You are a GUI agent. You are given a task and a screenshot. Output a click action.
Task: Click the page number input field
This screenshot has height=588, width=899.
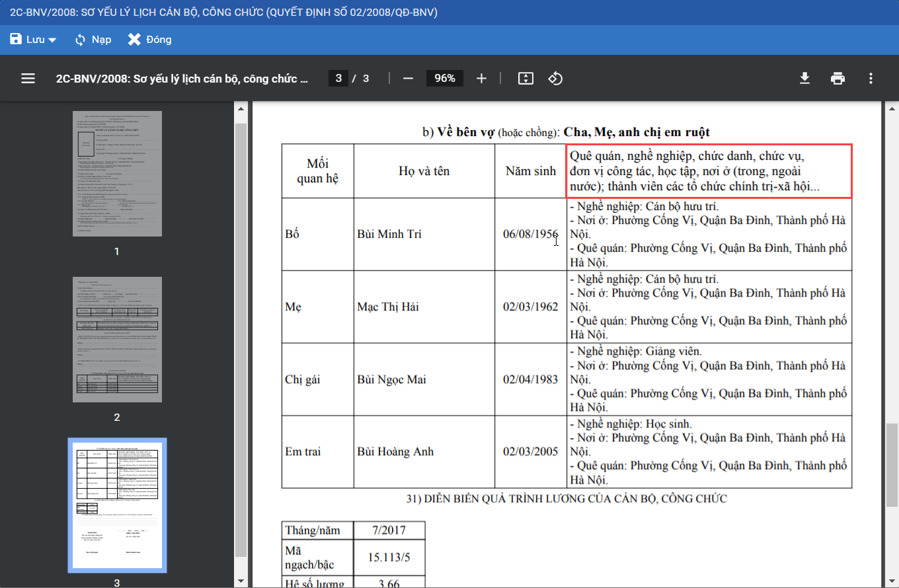338,79
